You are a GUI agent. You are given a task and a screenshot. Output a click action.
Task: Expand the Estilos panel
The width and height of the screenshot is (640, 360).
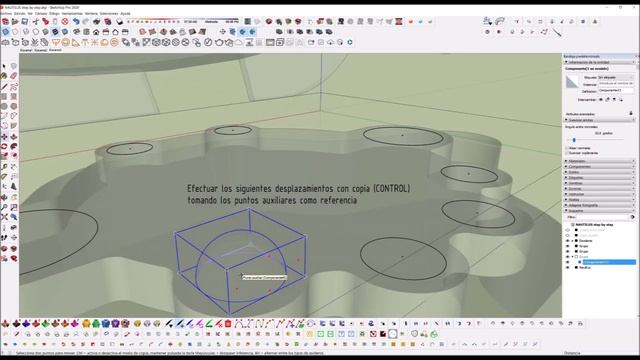click(x=600, y=172)
